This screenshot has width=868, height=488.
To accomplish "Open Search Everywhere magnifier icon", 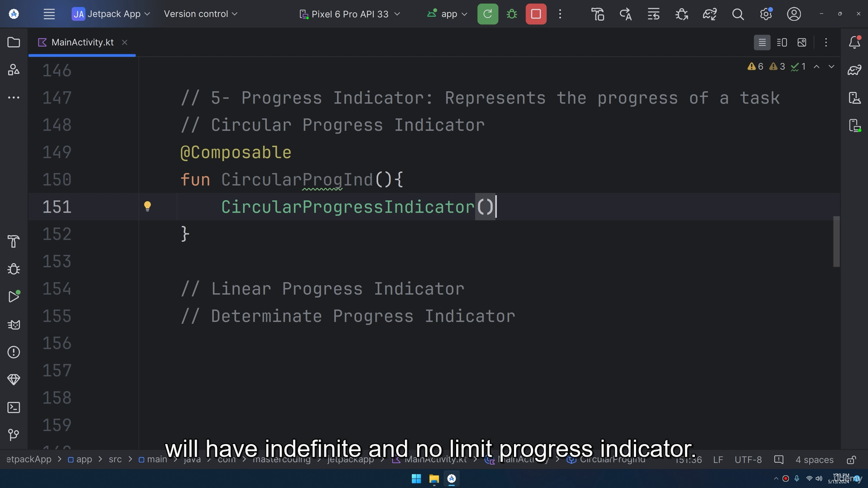I will [738, 14].
